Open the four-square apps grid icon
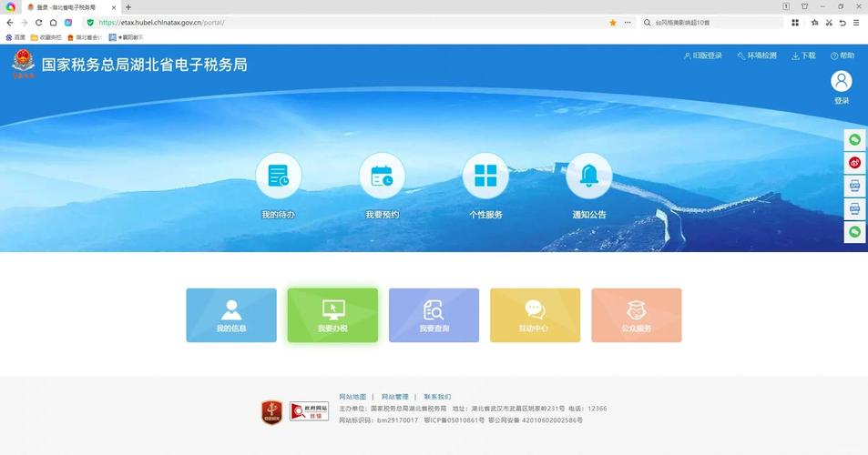This screenshot has height=455, width=868. [x=795, y=23]
